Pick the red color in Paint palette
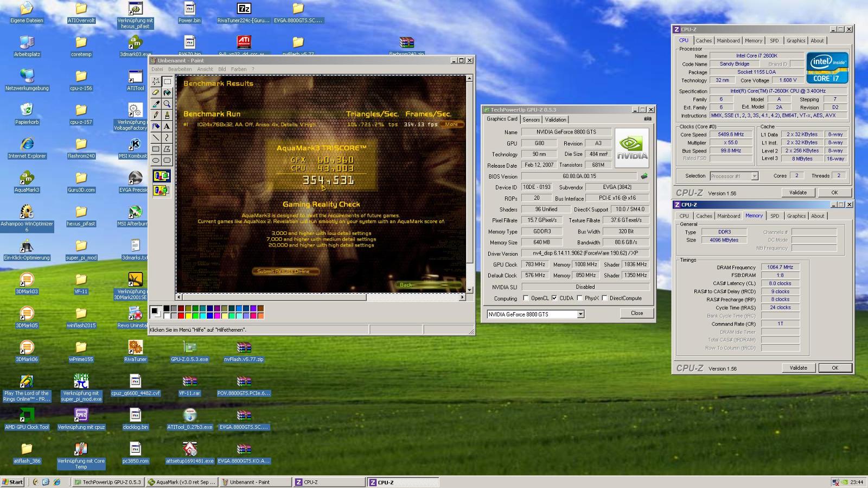The image size is (868, 488). pyautogui.click(x=181, y=315)
